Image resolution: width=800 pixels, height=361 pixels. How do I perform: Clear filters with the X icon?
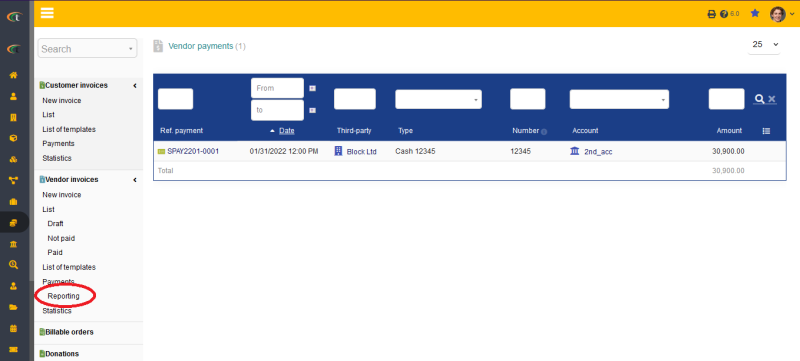pyautogui.click(x=772, y=99)
